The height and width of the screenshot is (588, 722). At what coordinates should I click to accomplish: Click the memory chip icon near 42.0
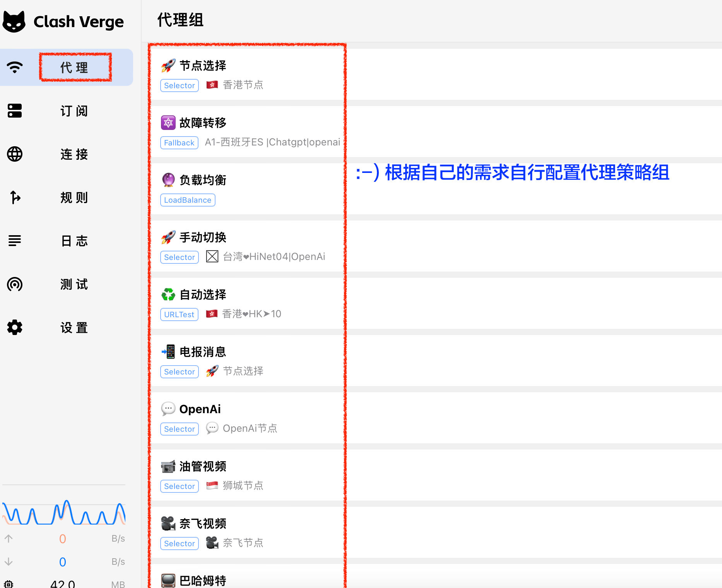click(9, 584)
